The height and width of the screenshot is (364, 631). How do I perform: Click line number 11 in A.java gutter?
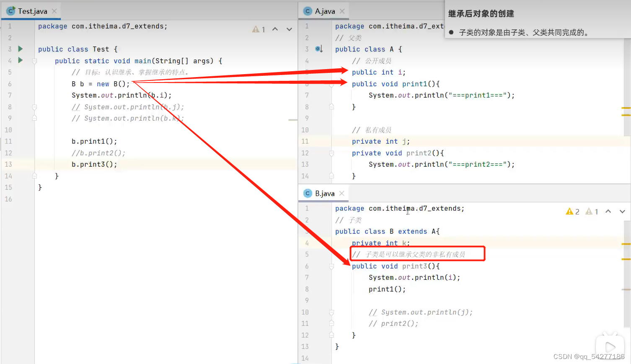point(305,141)
